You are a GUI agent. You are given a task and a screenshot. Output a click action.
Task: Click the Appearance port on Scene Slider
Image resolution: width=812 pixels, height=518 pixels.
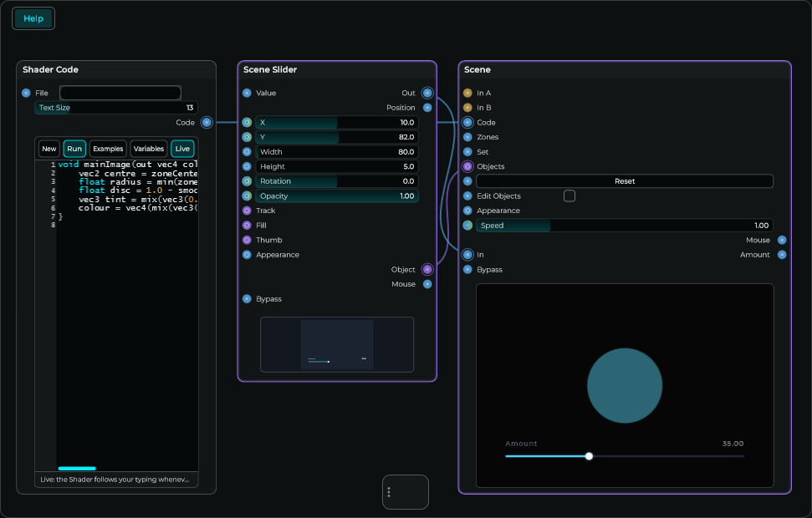247,255
